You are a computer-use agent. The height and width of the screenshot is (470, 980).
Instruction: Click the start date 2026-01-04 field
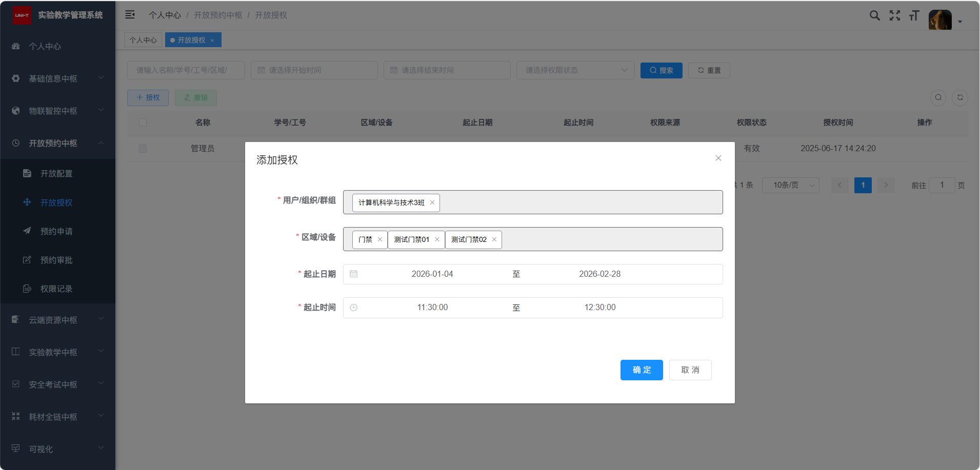click(432, 274)
